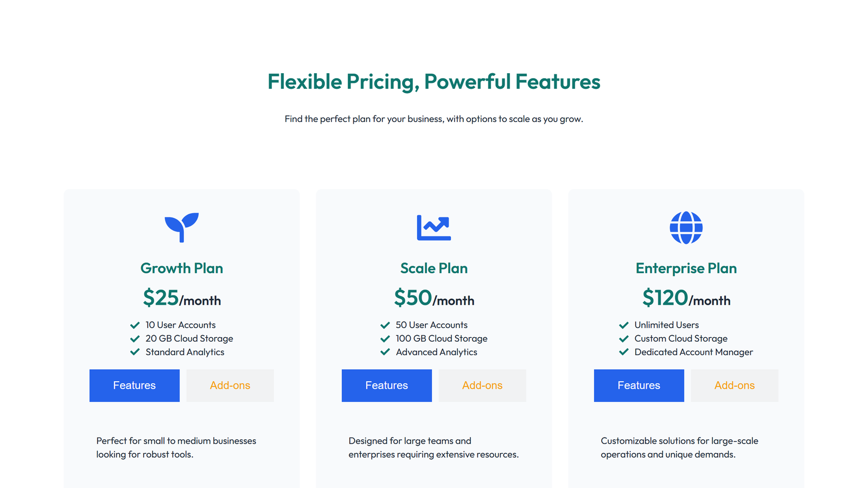This screenshot has width=868, height=488.
Task: Switch to Add-ons tab on the Scale Plan
Action: (482, 386)
